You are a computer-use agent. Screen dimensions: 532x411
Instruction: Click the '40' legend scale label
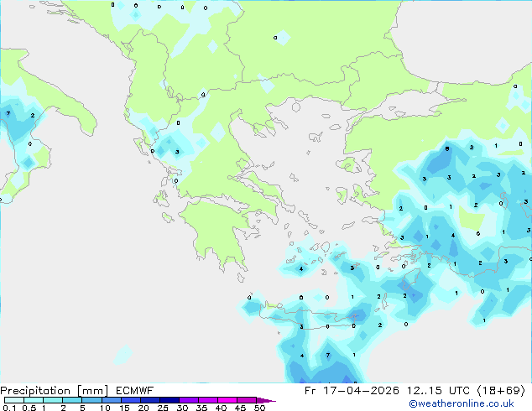(221, 408)
